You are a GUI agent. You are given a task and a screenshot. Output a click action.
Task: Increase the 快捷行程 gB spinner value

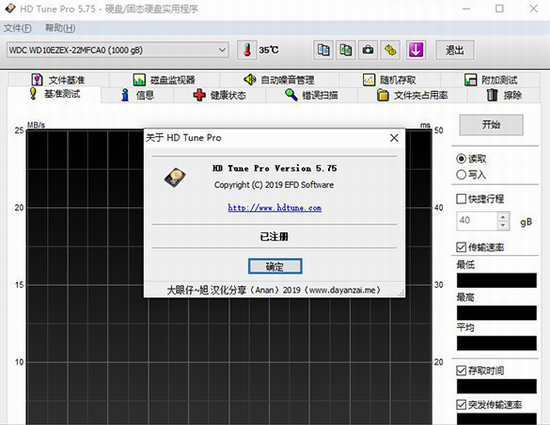pos(503,217)
